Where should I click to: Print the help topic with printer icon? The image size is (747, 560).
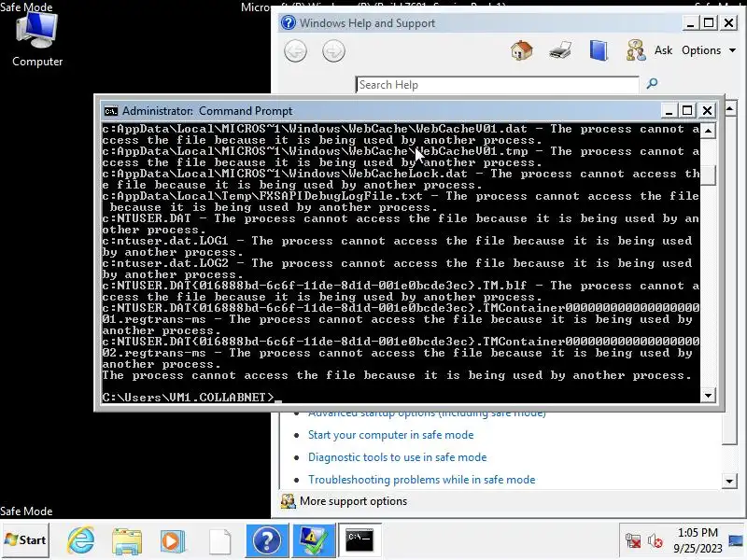tap(559, 50)
